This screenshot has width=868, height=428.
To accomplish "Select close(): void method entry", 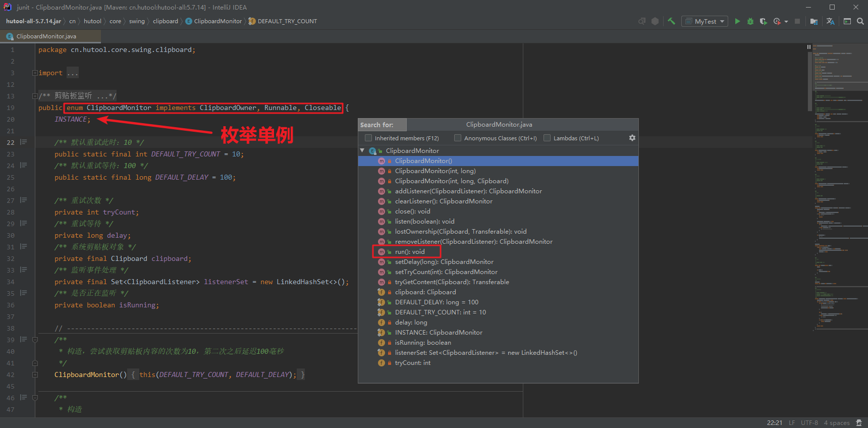I will point(498,211).
